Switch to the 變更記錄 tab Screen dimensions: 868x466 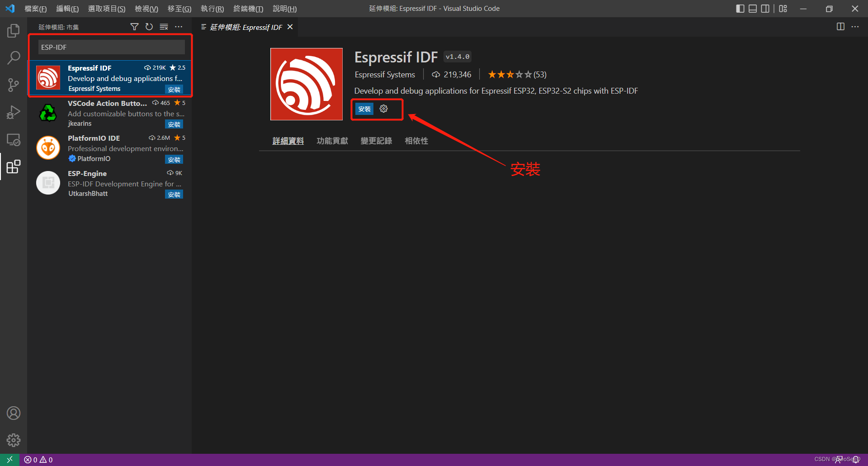point(376,141)
